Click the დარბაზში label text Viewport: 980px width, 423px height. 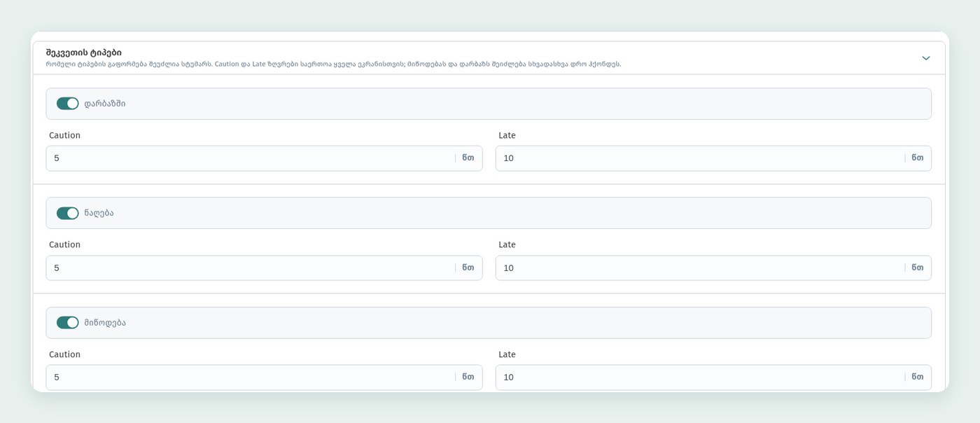105,104
